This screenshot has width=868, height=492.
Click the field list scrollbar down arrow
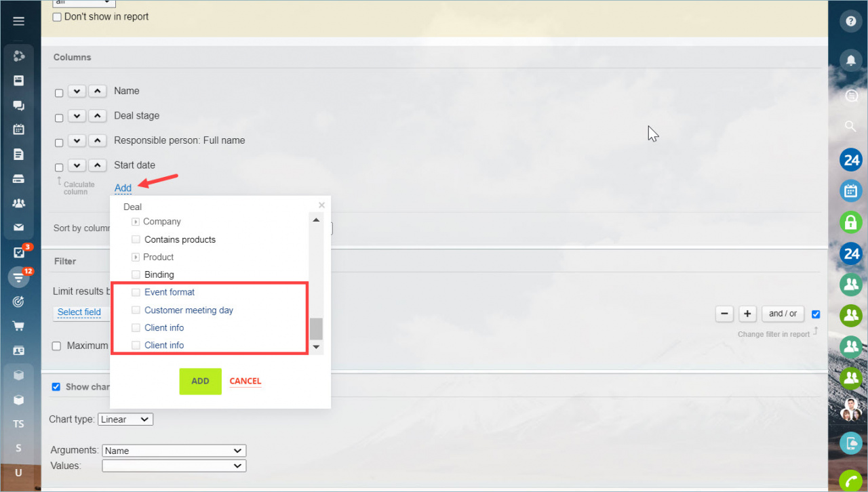pyautogui.click(x=316, y=347)
